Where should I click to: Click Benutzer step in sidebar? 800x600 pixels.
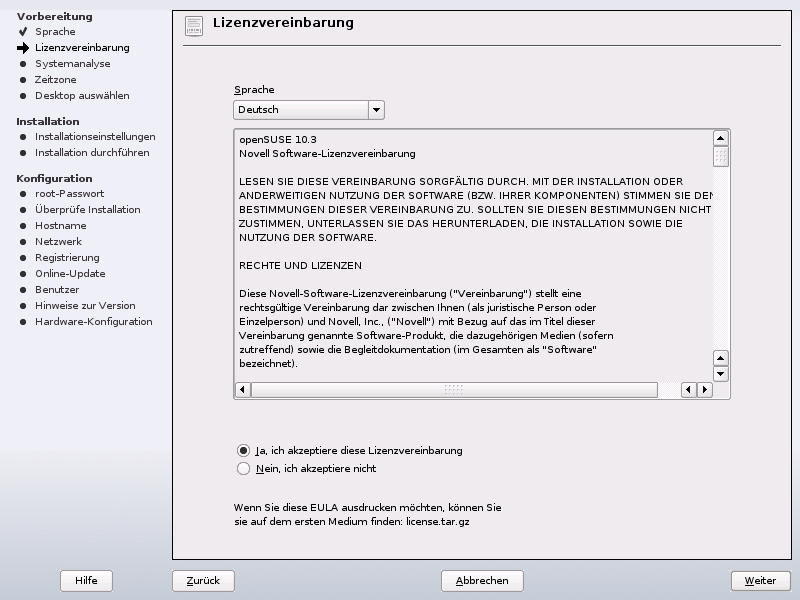click(57, 290)
